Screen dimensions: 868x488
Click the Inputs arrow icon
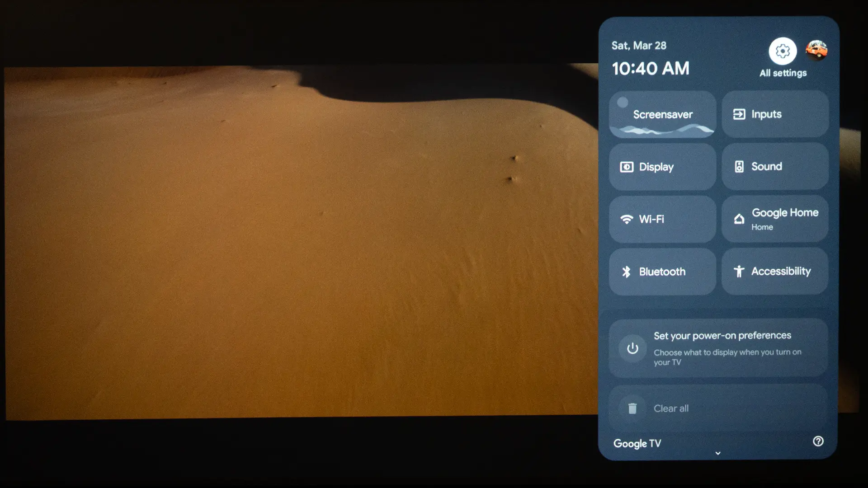point(739,114)
